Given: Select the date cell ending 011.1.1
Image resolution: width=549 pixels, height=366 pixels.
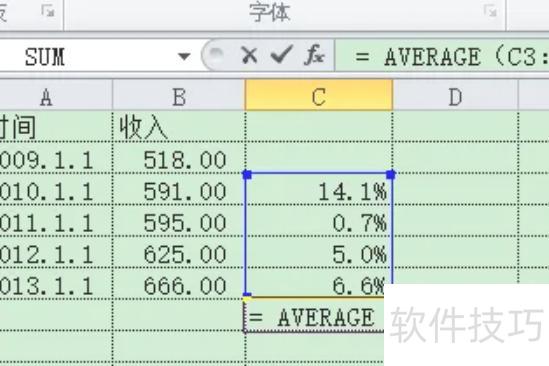Looking at the screenshot, I should (x=56, y=221).
